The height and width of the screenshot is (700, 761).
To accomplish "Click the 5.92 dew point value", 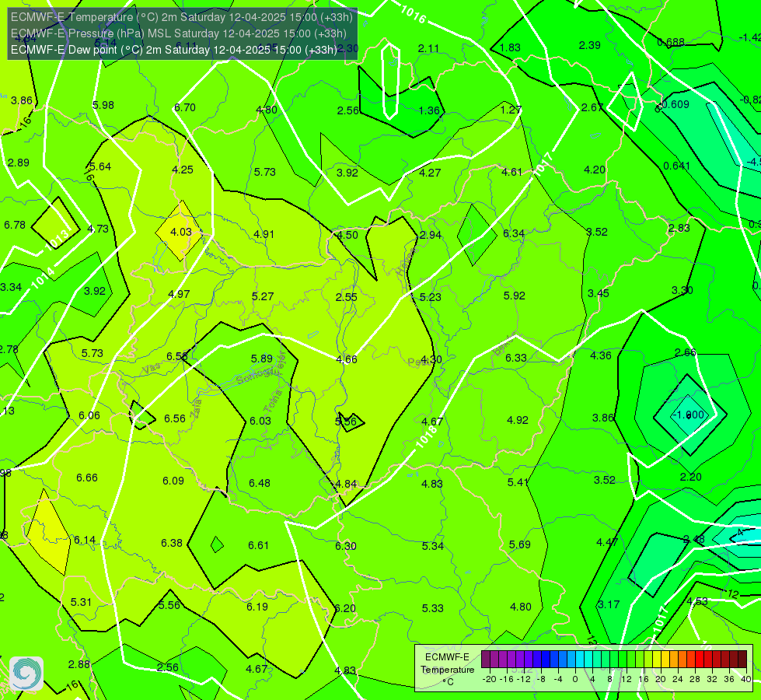I will (515, 296).
